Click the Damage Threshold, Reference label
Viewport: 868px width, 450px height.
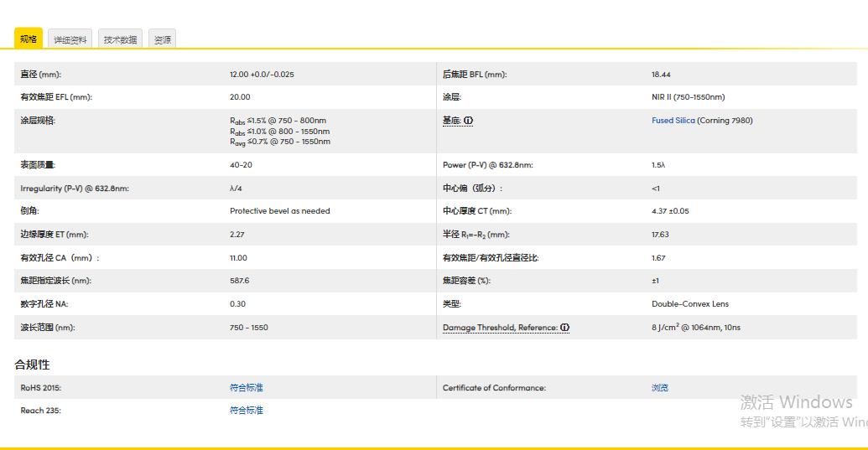(501, 328)
